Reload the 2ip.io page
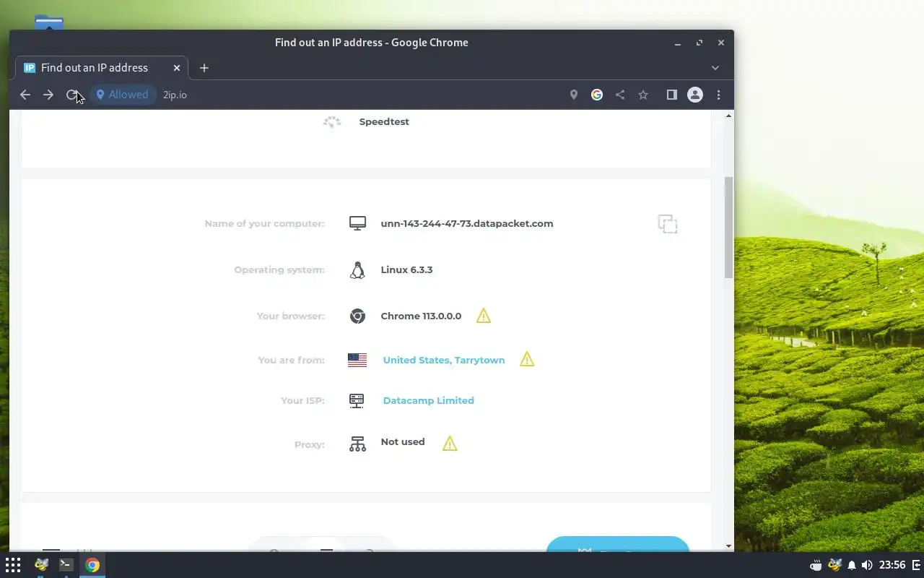 coord(71,95)
